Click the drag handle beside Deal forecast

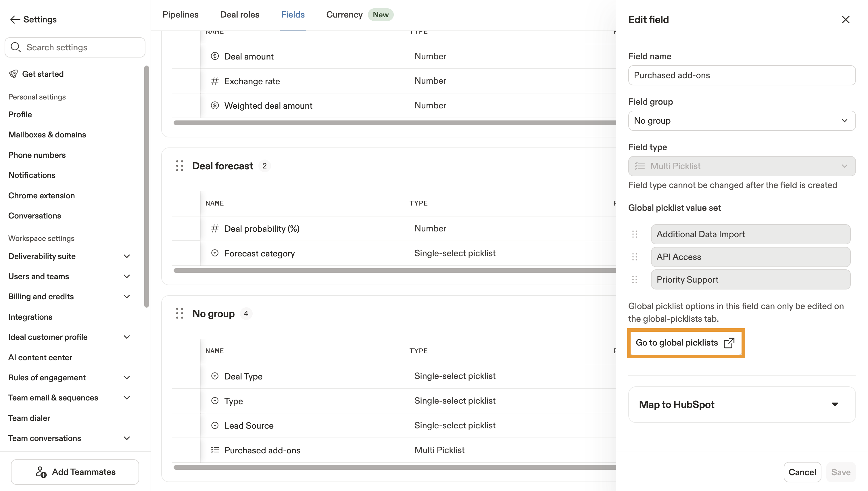pos(179,166)
